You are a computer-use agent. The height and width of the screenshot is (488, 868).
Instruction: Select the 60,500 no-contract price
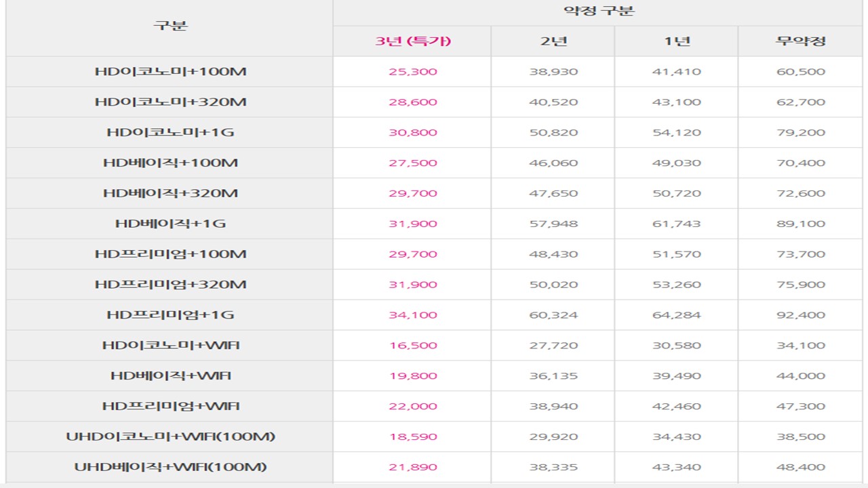click(801, 71)
